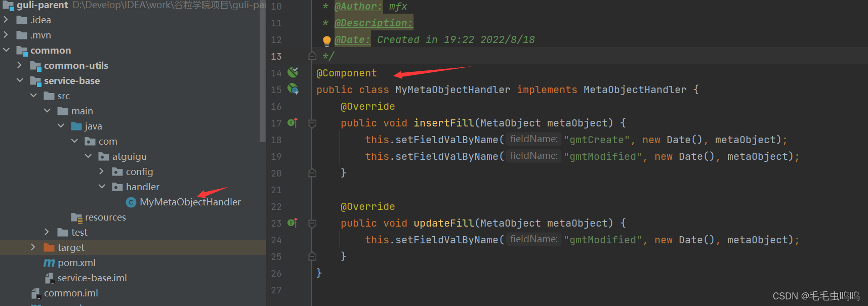Image resolution: width=868 pixels, height=306 pixels.
Task: Click the @Date: doc tag
Action: (353, 39)
